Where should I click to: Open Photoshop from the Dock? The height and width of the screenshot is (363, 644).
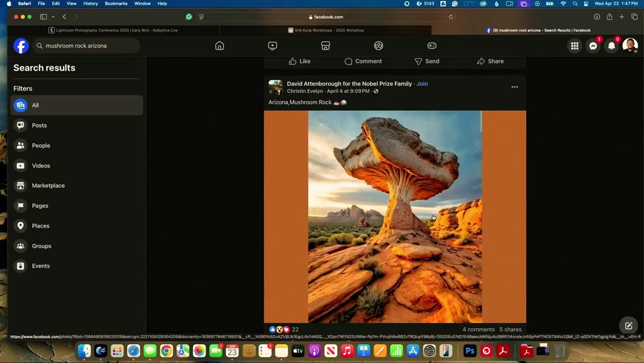coord(470,351)
